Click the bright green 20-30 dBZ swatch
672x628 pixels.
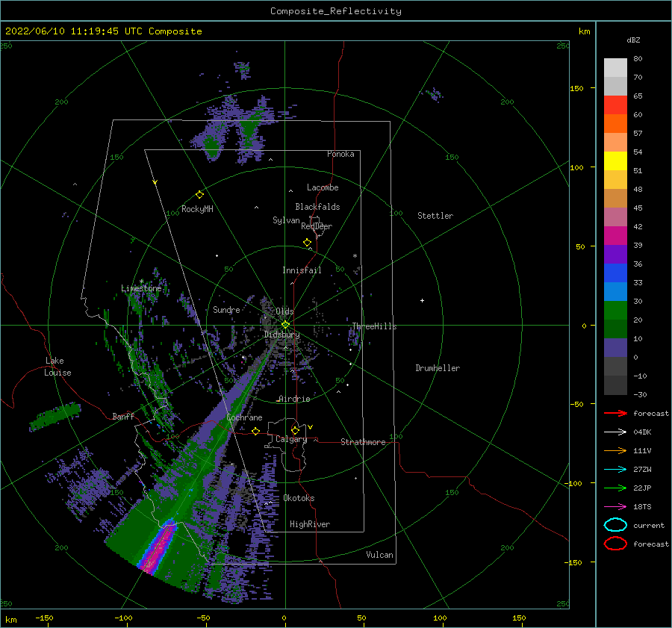615,311
